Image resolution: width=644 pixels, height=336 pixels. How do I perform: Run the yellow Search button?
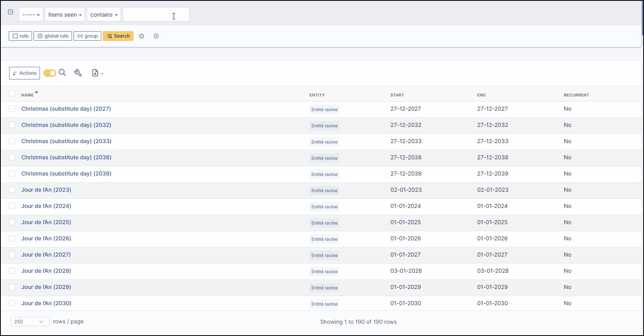point(118,36)
